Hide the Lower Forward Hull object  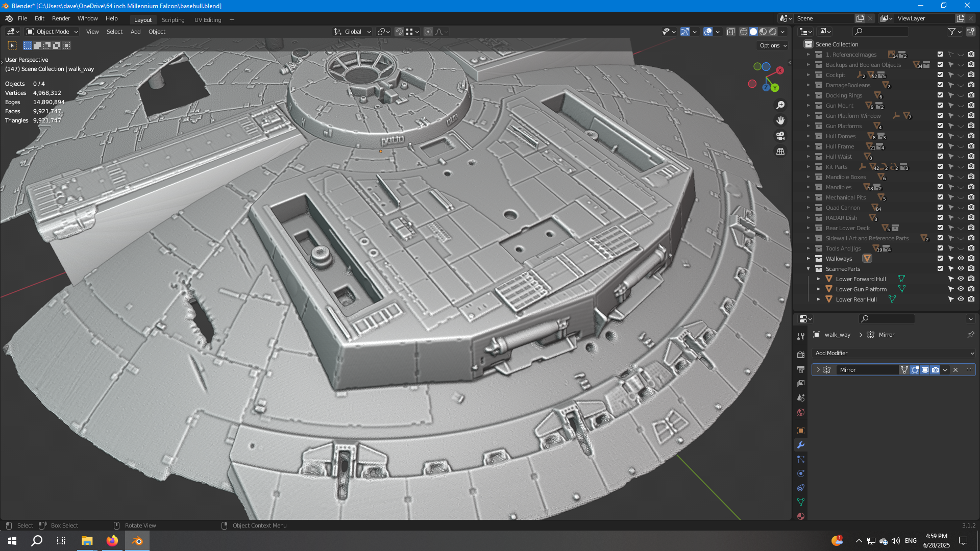(x=961, y=279)
